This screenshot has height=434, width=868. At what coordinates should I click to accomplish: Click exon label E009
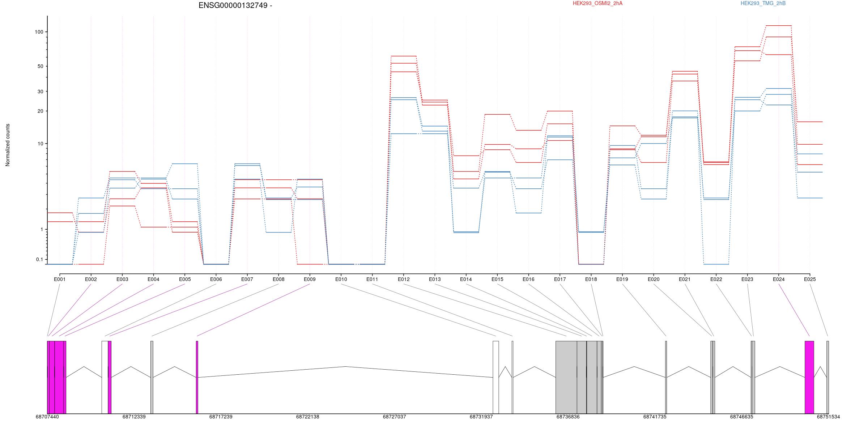pyautogui.click(x=310, y=279)
